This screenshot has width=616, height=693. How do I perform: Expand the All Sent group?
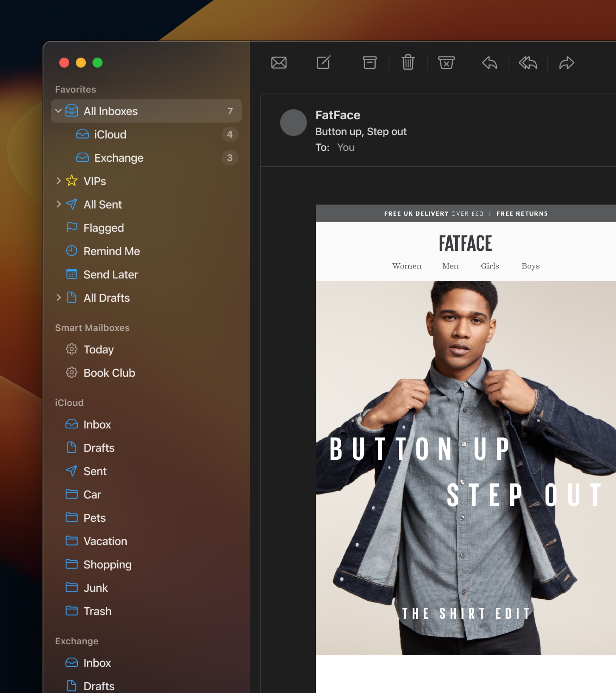point(58,204)
